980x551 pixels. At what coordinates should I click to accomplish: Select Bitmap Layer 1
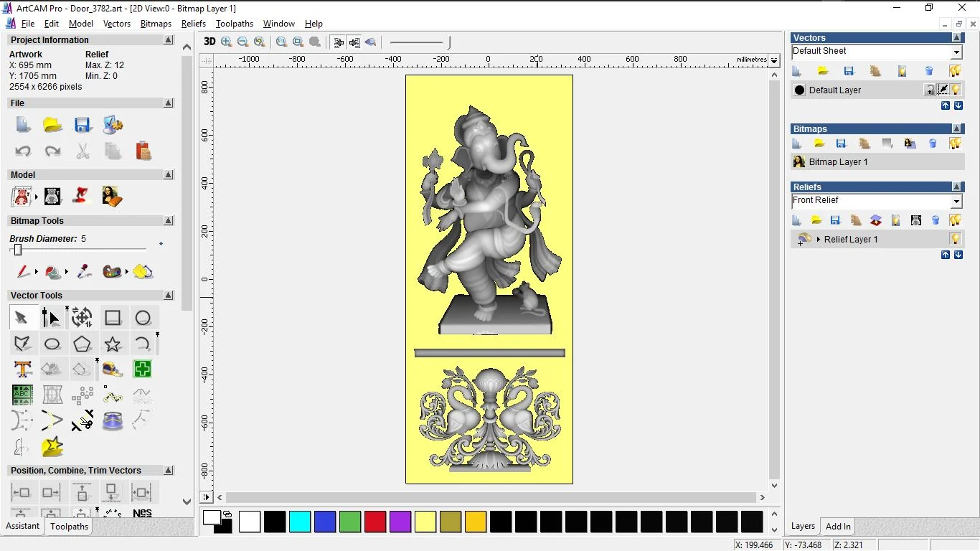[838, 162]
